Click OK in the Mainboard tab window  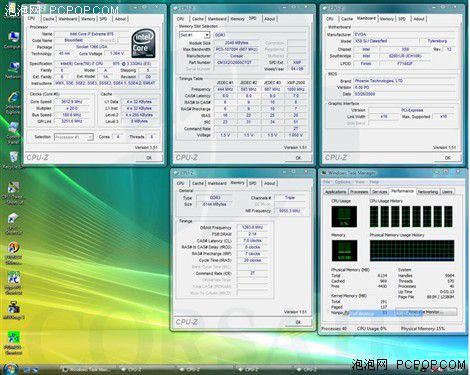coord(447,158)
